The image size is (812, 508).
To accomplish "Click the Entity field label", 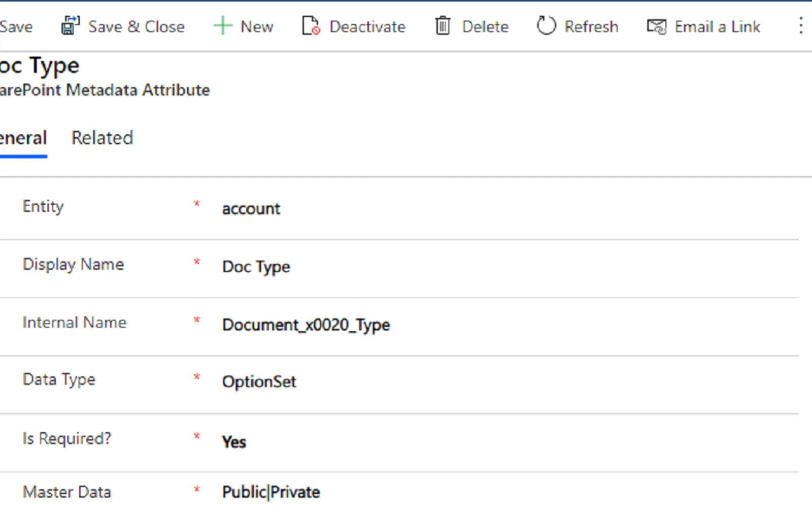I will click(43, 207).
